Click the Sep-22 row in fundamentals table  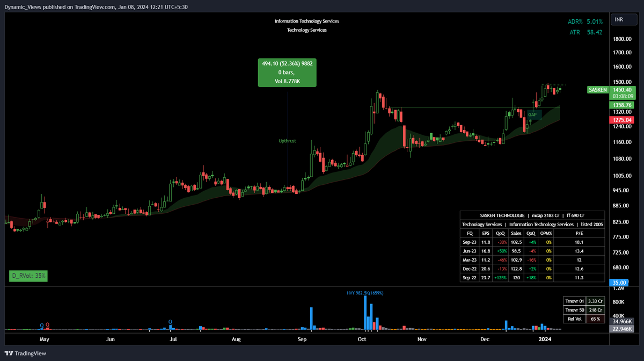coord(532,278)
